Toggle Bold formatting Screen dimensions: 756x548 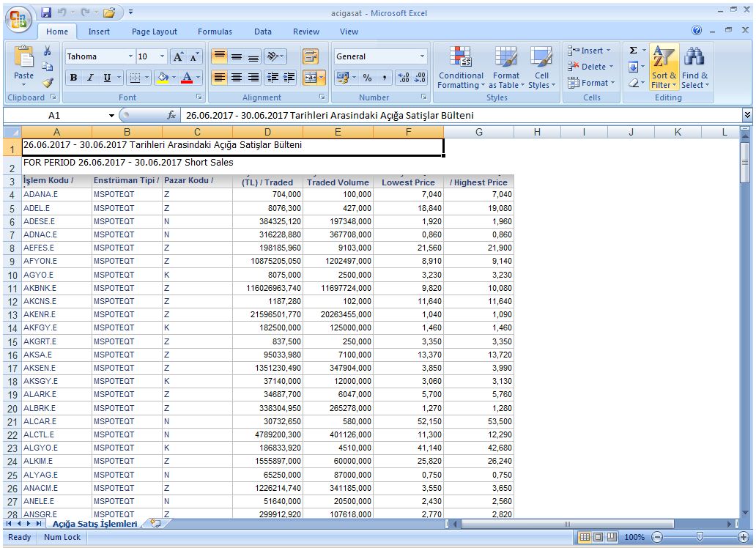click(73, 78)
